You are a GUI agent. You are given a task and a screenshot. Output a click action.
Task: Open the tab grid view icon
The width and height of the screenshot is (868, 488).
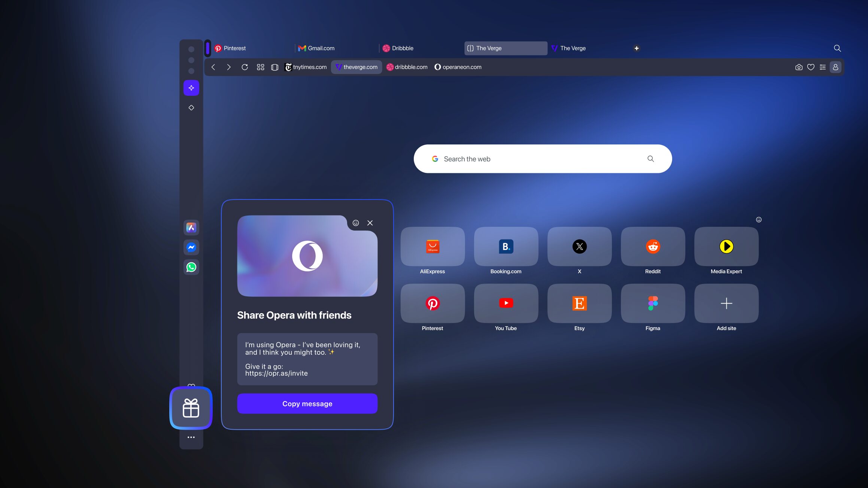click(x=261, y=67)
